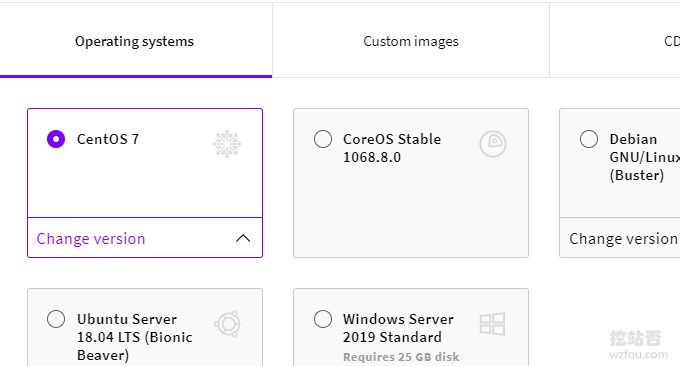Click the CoreOS logo icon

[493, 144]
